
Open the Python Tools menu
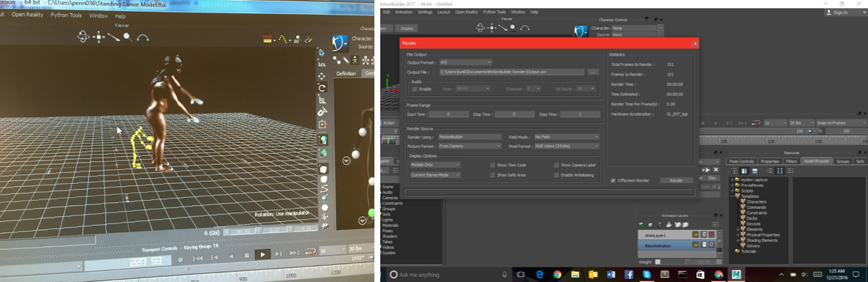coord(494,12)
